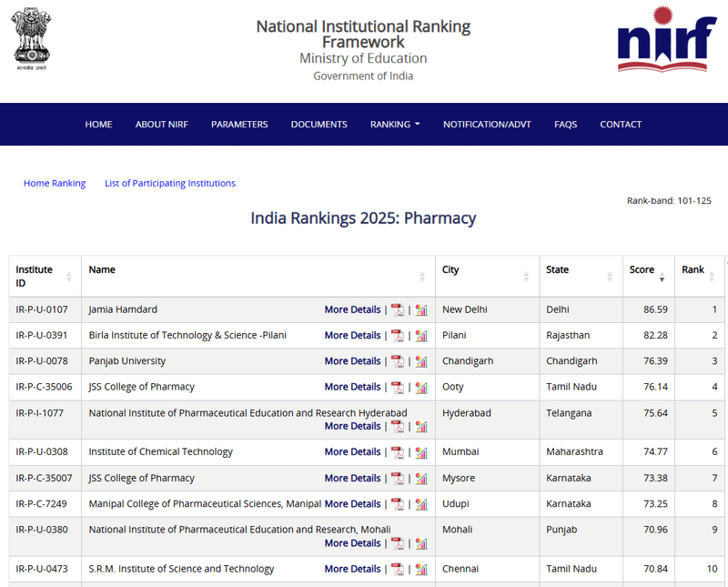
Task: Open PDF icon for JSS College Mysore row
Action: [398, 478]
